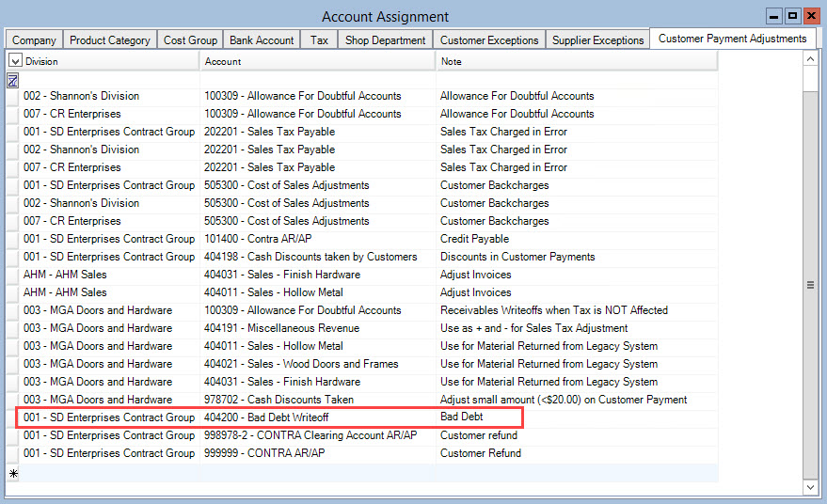
Task: Select the Customer Payment Adjustments tab
Action: tap(733, 39)
